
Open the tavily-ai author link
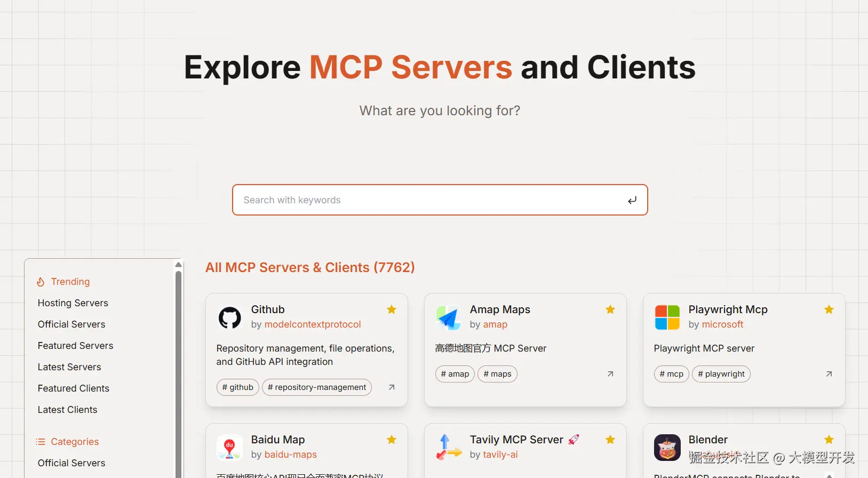[x=500, y=455]
